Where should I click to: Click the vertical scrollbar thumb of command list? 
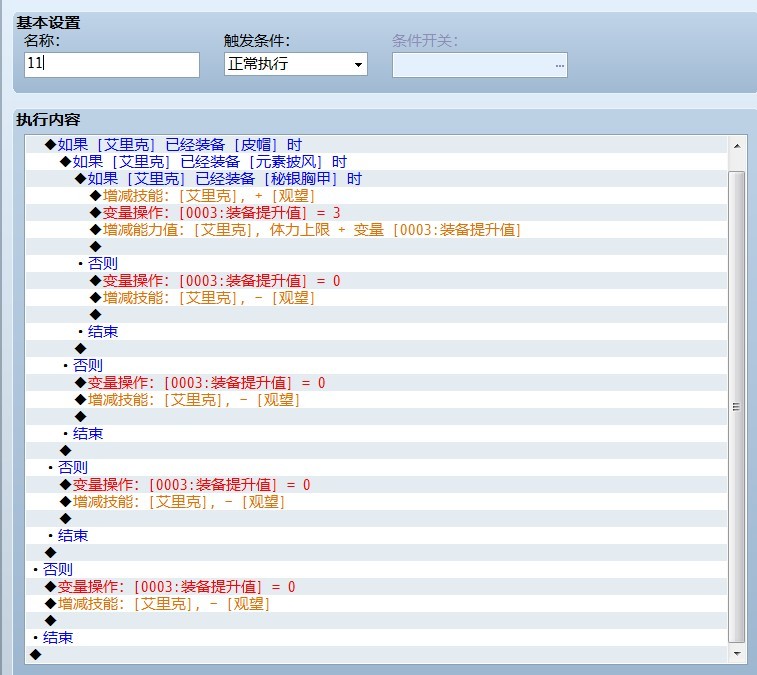737,407
